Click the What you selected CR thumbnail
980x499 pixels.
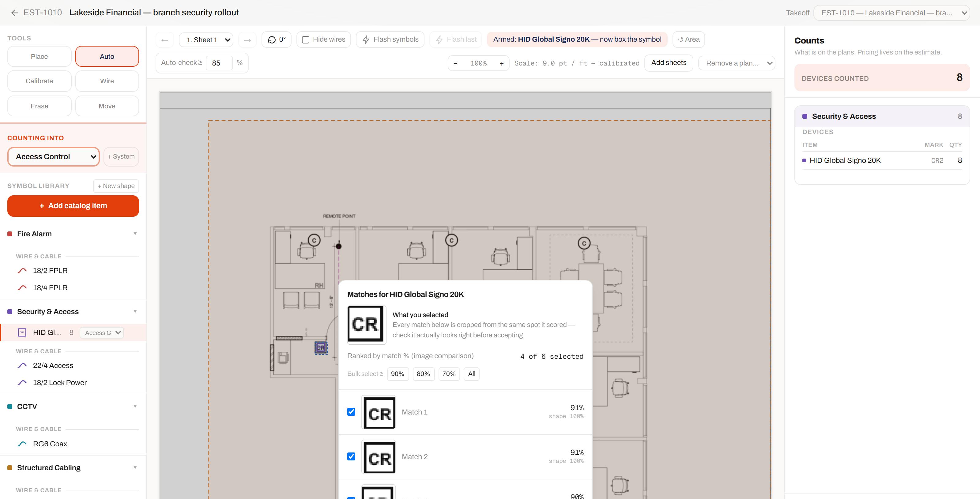pyautogui.click(x=367, y=325)
